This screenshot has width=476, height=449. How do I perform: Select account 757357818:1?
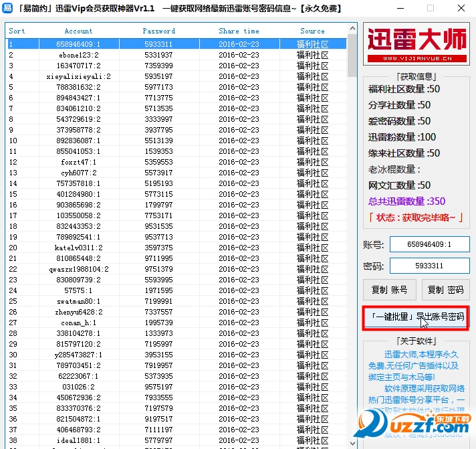78,183
